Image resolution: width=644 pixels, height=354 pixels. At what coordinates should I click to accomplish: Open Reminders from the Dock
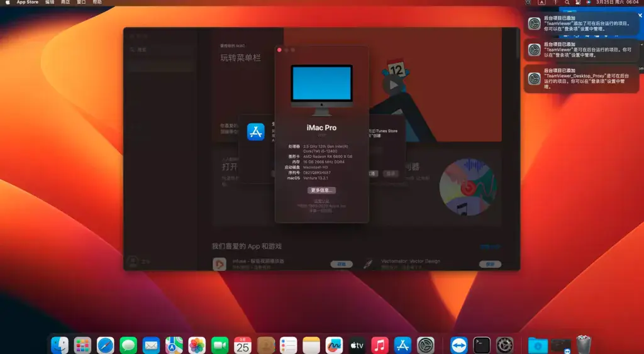tap(288, 345)
